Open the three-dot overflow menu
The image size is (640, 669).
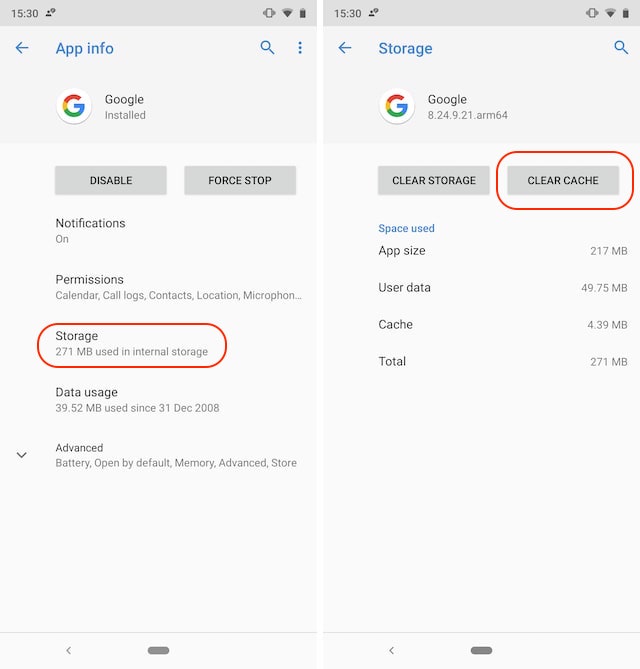coord(300,48)
